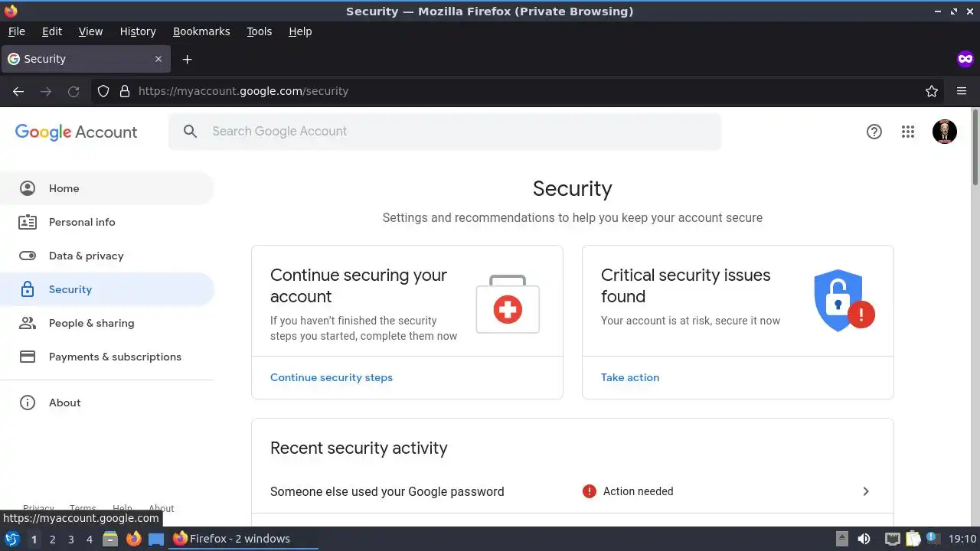Click the 'Continue security steps' link
Image resolution: width=980 pixels, height=551 pixels.
click(332, 377)
